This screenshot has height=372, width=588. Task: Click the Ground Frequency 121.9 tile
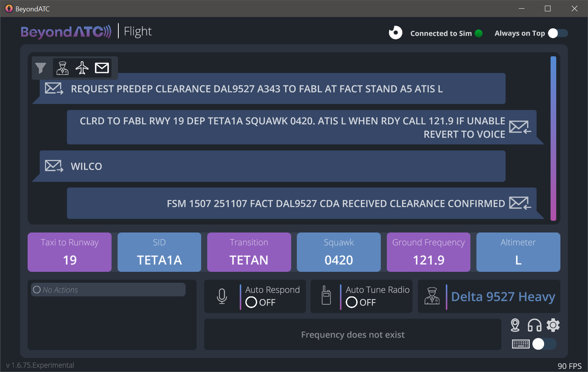coord(428,252)
